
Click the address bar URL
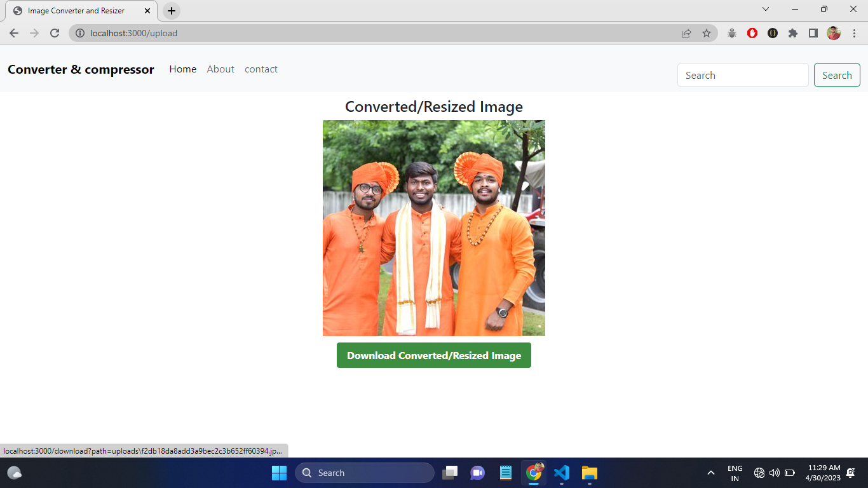click(134, 33)
